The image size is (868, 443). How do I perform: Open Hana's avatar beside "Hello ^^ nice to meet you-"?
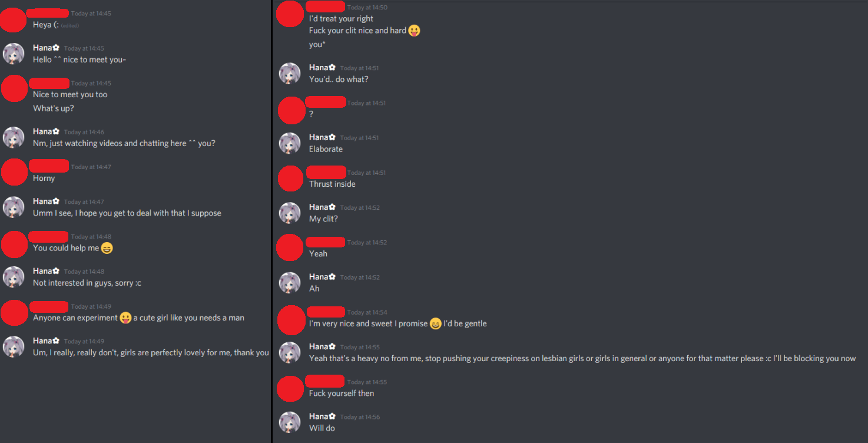pos(14,54)
